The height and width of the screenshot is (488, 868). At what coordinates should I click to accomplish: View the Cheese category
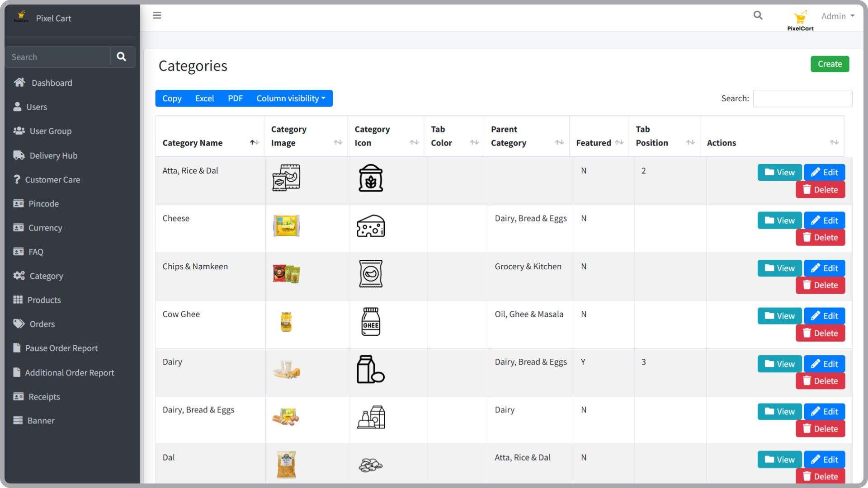[x=779, y=221]
